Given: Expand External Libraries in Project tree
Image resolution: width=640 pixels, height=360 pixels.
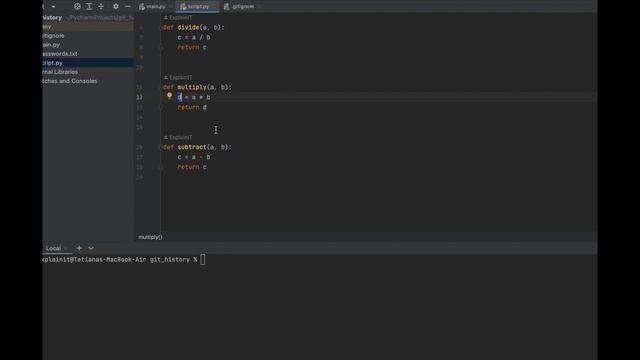Looking at the screenshot, I should (x=88, y=72).
